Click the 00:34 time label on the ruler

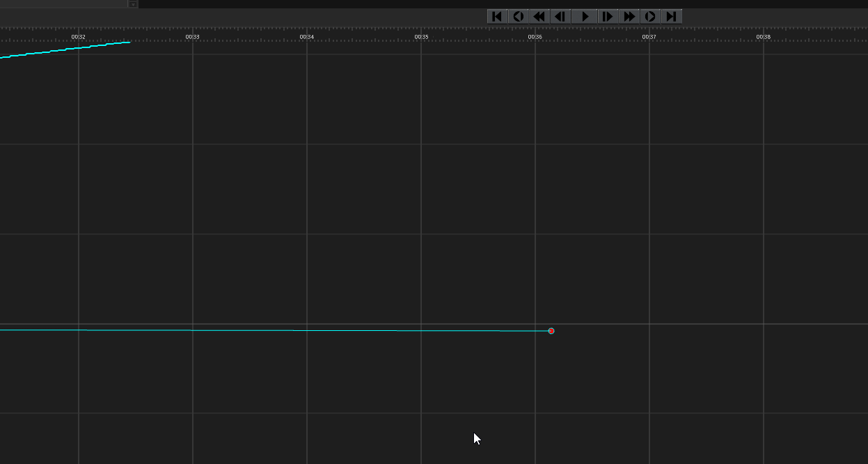pyautogui.click(x=307, y=37)
